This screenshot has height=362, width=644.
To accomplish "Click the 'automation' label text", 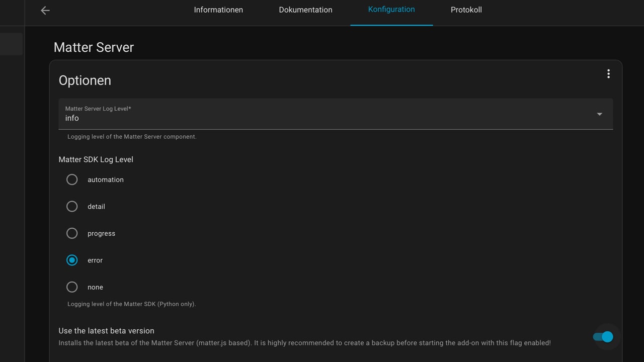I will (106, 179).
